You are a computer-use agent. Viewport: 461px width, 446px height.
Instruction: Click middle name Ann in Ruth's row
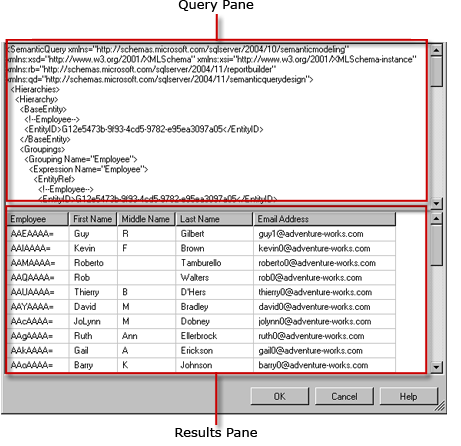click(x=129, y=336)
